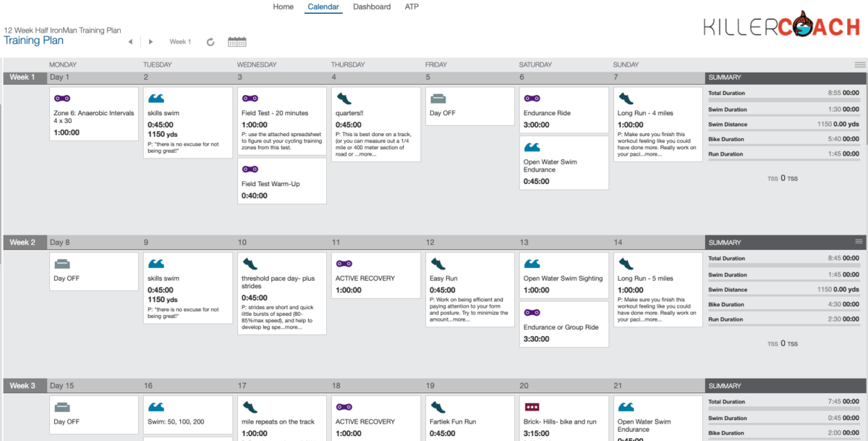This screenshot has width=868, height=441.
Task: Open the Home tab
Action: (x=284, y=7)
